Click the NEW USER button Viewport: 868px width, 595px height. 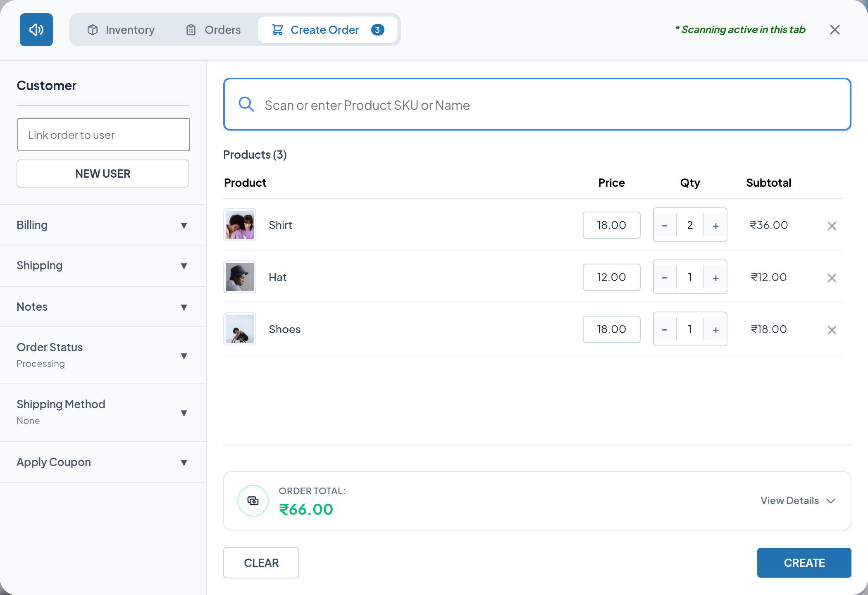coord(103,174)
